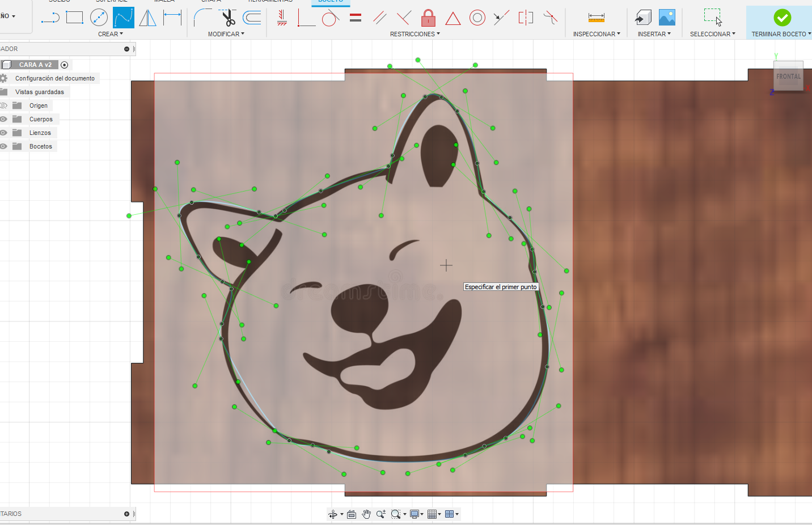812x525 pixels.
Task: Open the INSPECCIONAR dropdown menu
Action: [x=597, y=34]
